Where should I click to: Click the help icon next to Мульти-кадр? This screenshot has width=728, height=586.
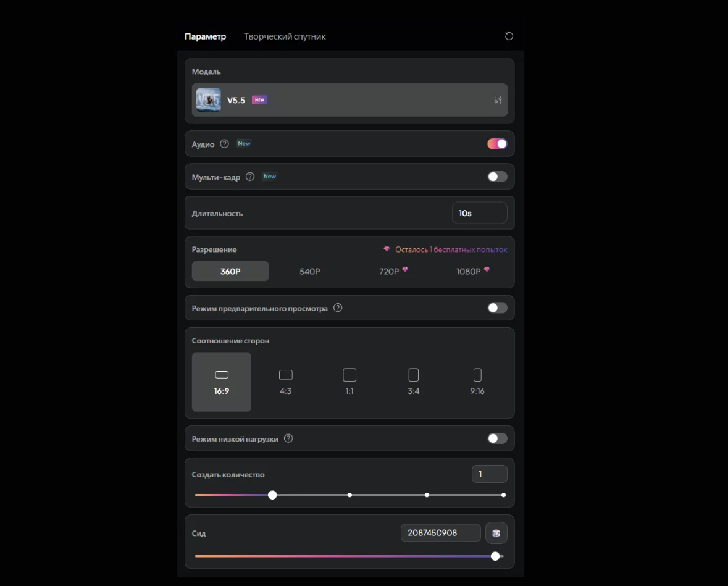(x=250, y=177)
